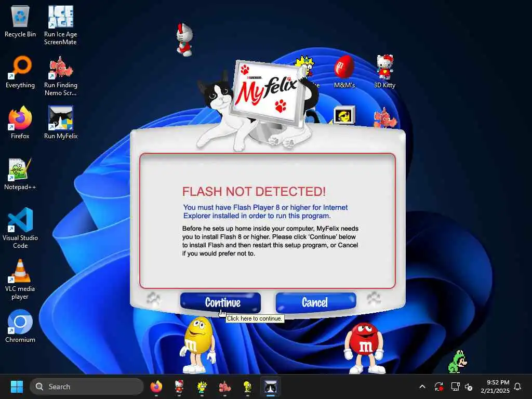Image resolution: width=532 pixels, height=399 pixels.
Task: Select the Visual Studio Code desktop shortcut
Action: tap(20, 228)
